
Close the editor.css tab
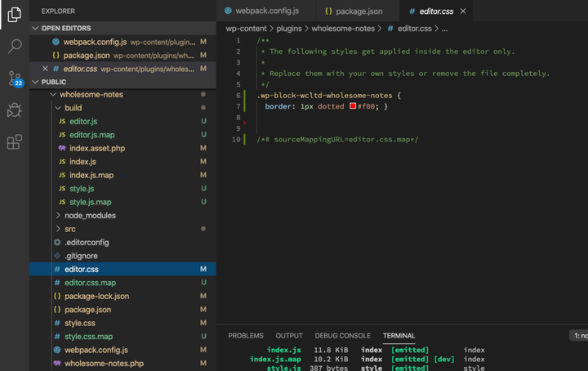click(x=463, y=11)
